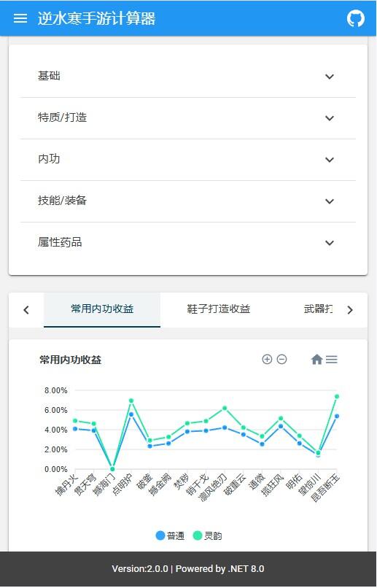Select the 常用内功收益 tab
377x588 pixels.
tap(102, 309)
